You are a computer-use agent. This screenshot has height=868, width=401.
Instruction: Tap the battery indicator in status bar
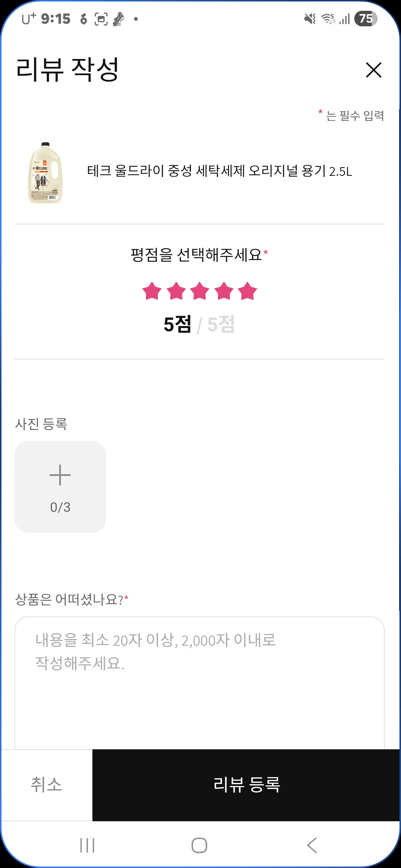[x=366, y=19]
